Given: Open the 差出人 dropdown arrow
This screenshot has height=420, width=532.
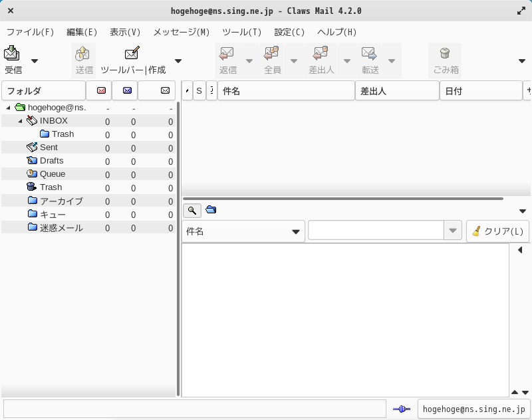Looking at the screenshot, I should point(346,61).
